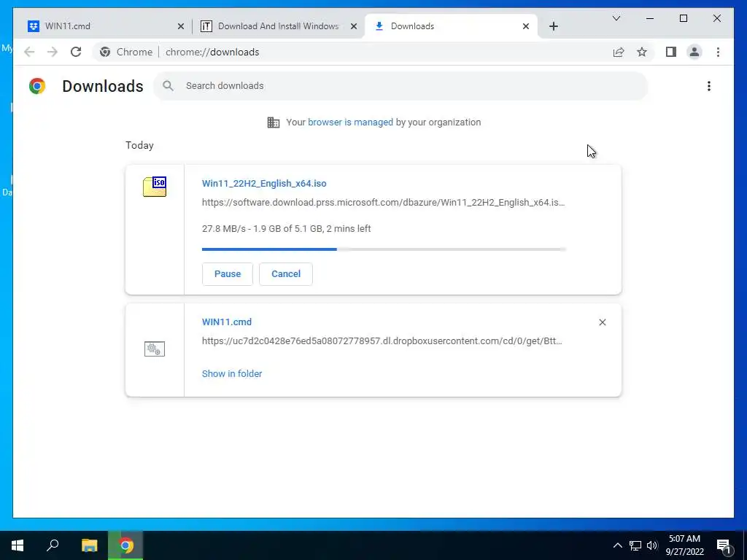Click the WIN11.cmd file icon
Screen dimensions: 747x560
pos(155,349)
